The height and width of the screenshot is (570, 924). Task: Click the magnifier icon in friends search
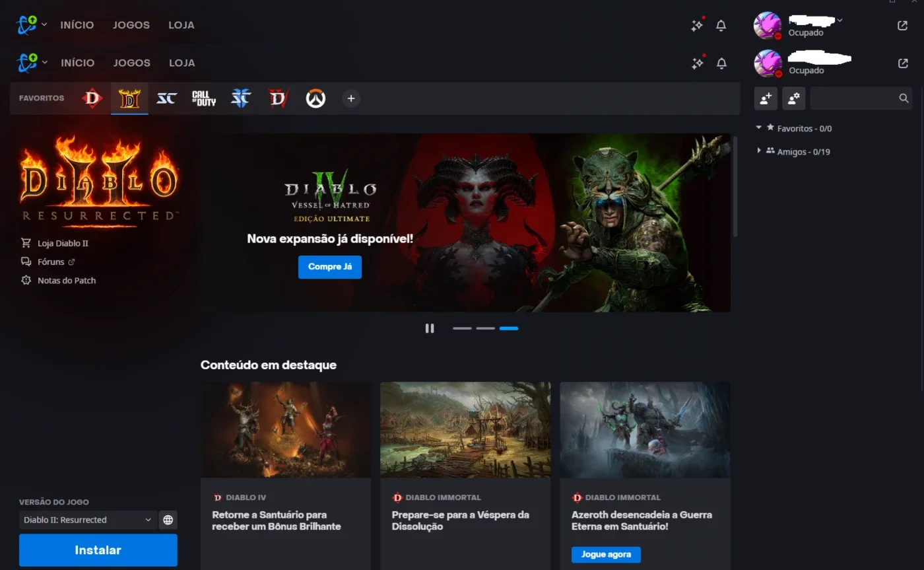[x=904, y=98]
